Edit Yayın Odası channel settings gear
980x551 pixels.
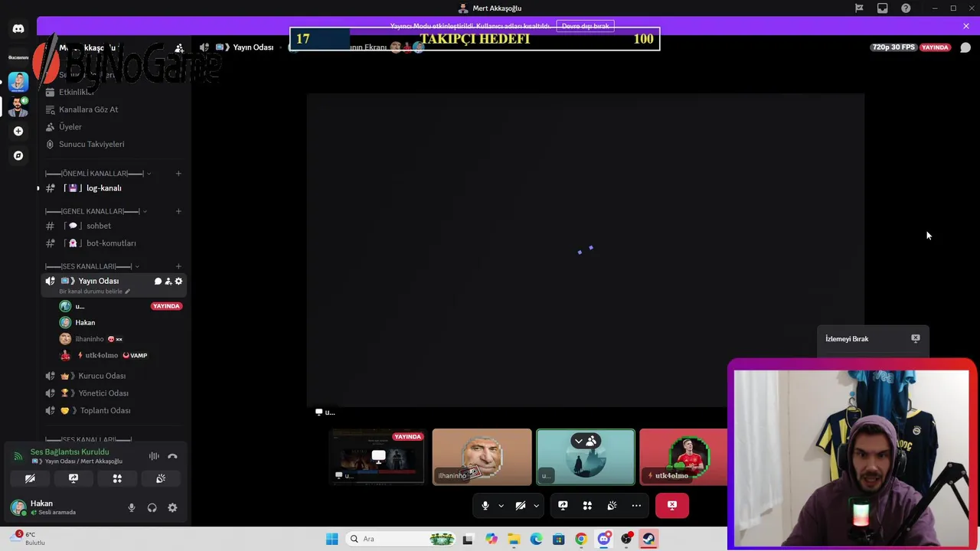(x=178, y=282)
